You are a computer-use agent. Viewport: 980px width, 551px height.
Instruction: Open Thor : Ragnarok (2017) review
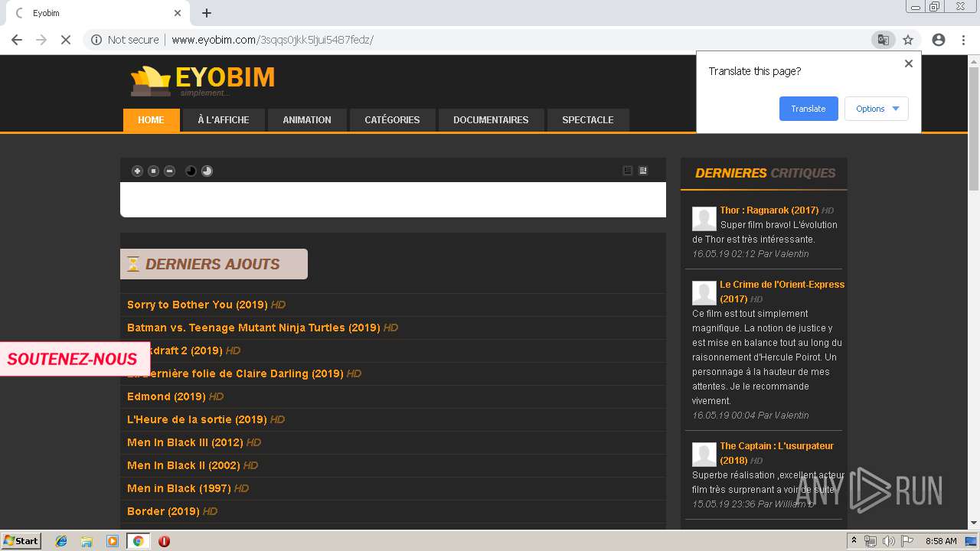(x=769, y=210)
